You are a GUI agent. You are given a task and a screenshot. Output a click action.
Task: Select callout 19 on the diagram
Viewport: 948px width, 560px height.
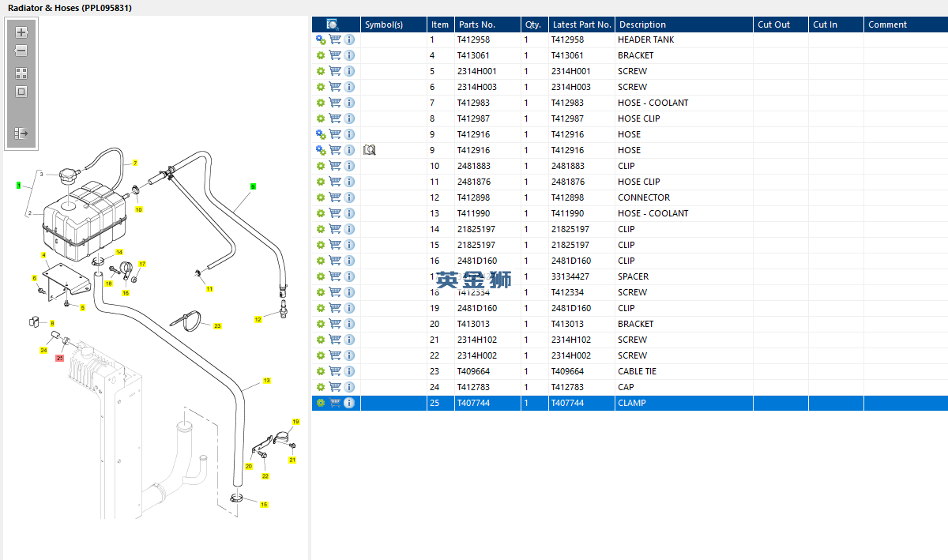pyautogui.click(x=295, y=422)
